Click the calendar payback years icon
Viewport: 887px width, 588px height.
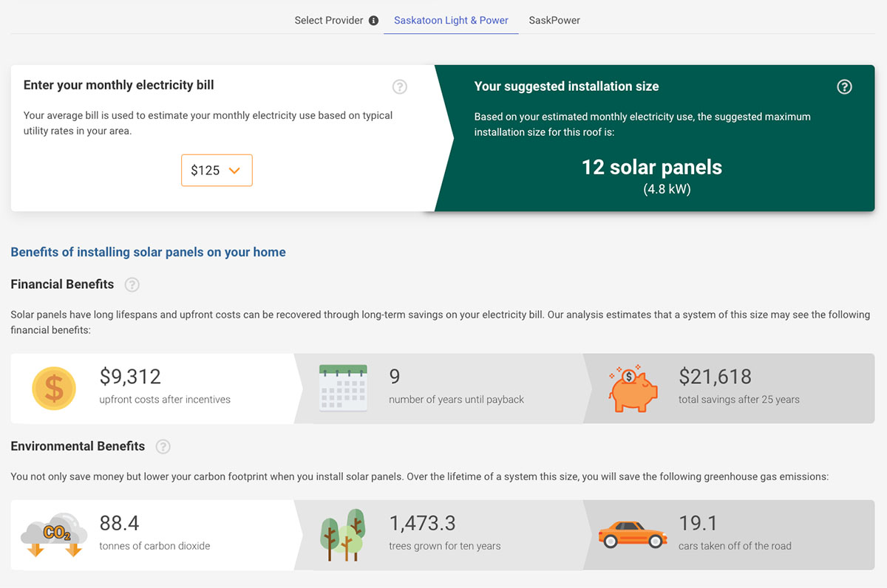pos(343,387)
